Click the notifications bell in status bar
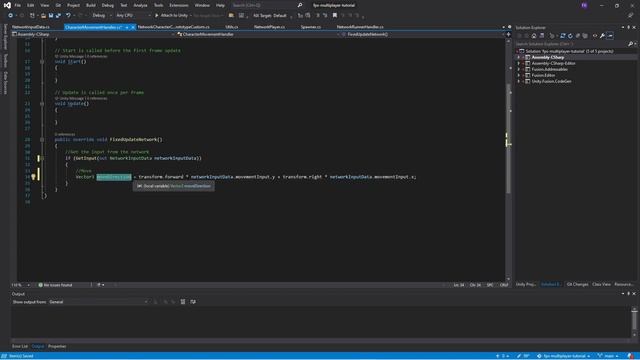Screen dimensions: 640x360 point(631,356)
